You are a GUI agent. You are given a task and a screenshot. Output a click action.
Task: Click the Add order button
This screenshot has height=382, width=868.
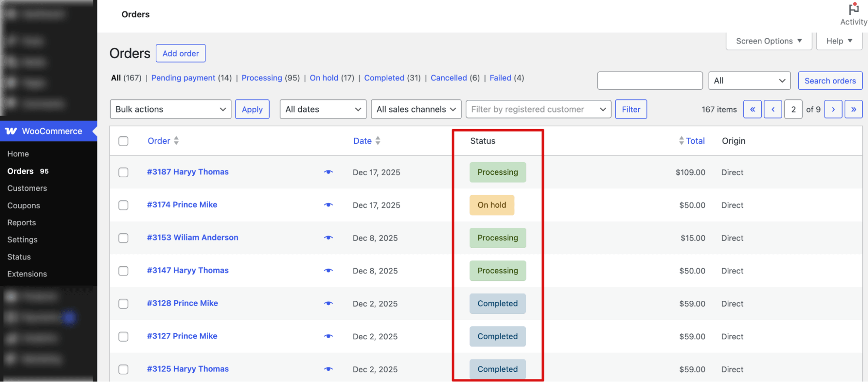click(x=181, y=53)
